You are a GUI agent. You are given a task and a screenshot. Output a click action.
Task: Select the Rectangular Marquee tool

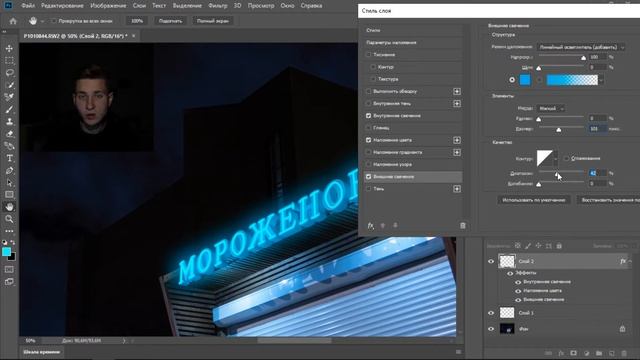9,60
